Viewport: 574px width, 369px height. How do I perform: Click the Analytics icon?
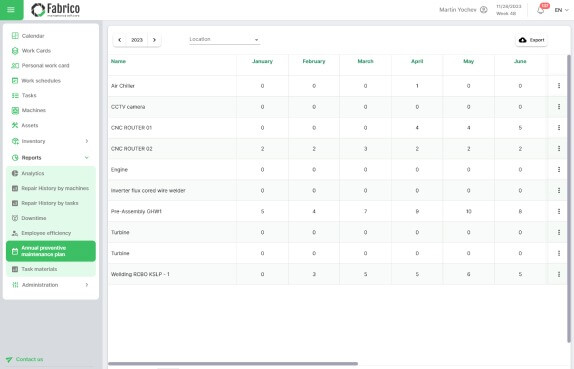point(15,173)
